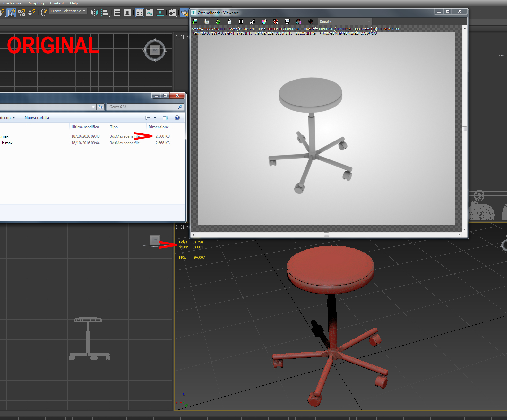The height and width of the screenshot is (420, 507).
Task: Open the Material Editor
Action: pyautogui.click(x=172, y=13)
